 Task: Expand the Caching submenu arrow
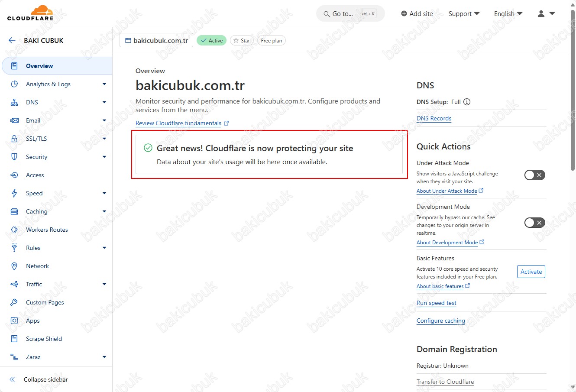pos(104,211)
